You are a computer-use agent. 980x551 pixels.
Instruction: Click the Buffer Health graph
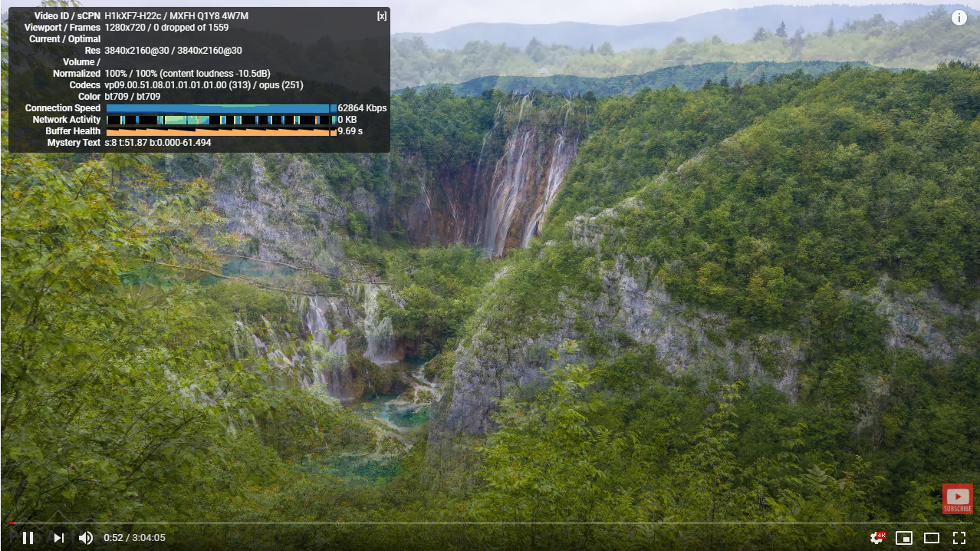click(221, 131)
